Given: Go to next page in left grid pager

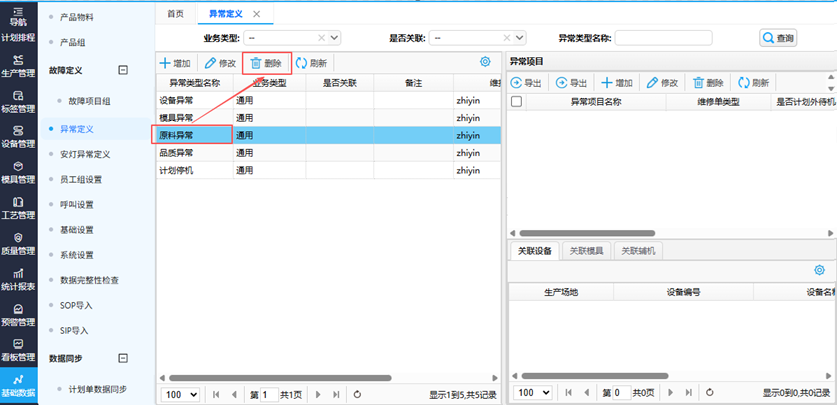Looking at the screenshot, I should pos(318,395).
